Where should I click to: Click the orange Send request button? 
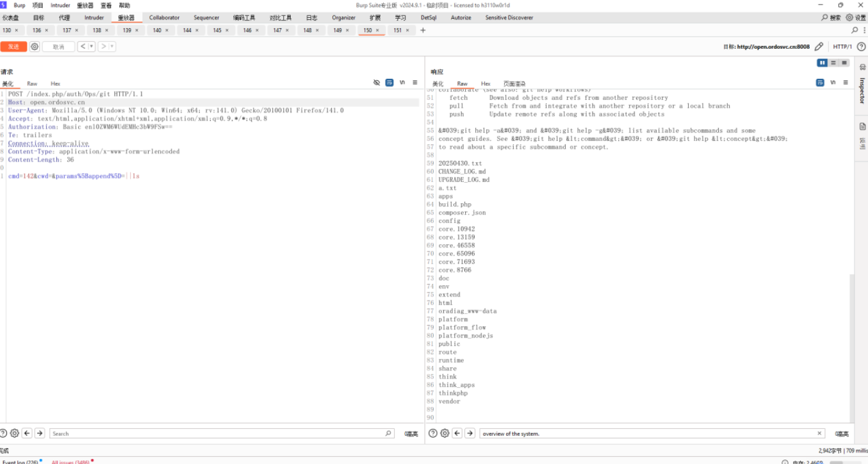13,47
